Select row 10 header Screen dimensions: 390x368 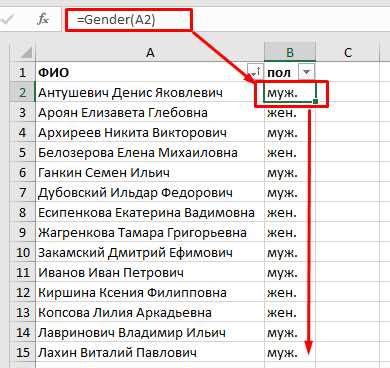(22, 252)
